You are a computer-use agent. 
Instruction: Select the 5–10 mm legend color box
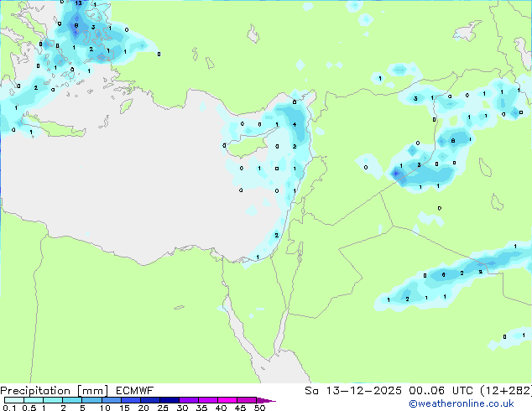[91, 400]
